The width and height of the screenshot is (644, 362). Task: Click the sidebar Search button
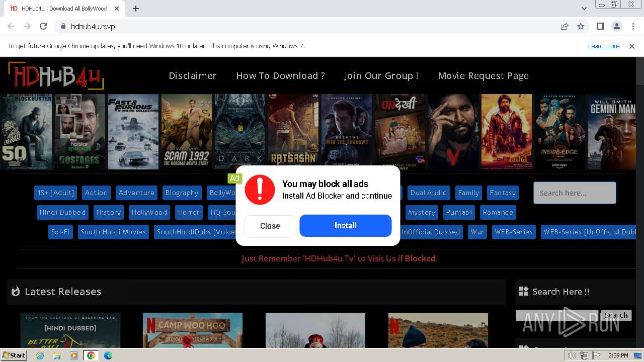[x=616, y=315]
